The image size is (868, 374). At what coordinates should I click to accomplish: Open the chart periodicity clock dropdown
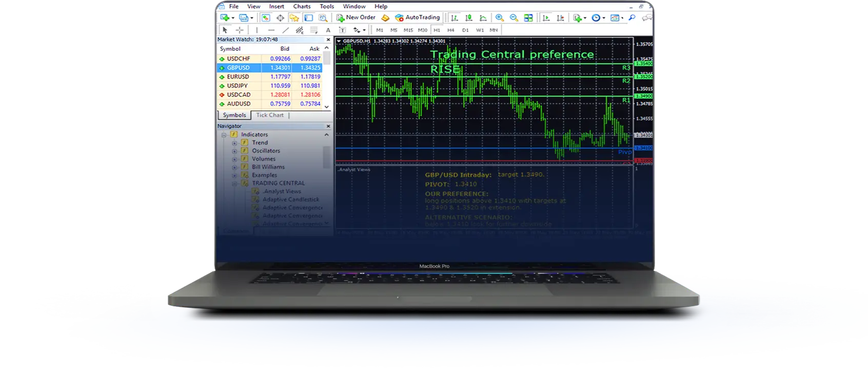click(598, 18)
